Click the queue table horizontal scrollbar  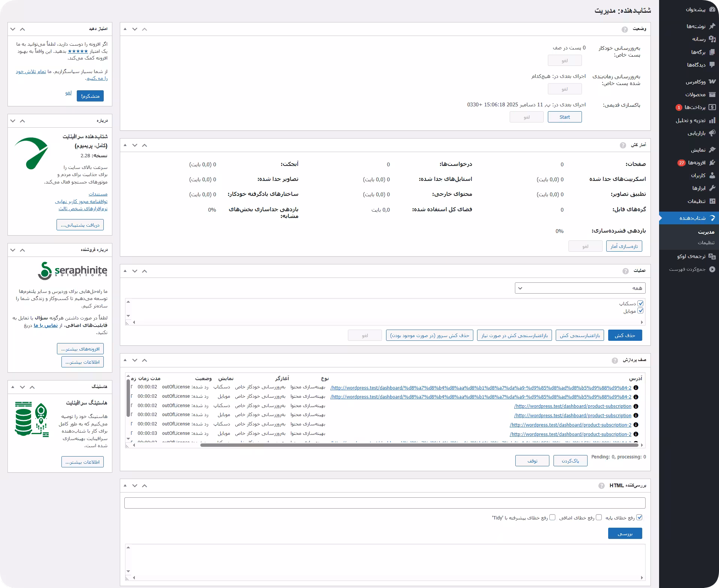click(419, 445)
